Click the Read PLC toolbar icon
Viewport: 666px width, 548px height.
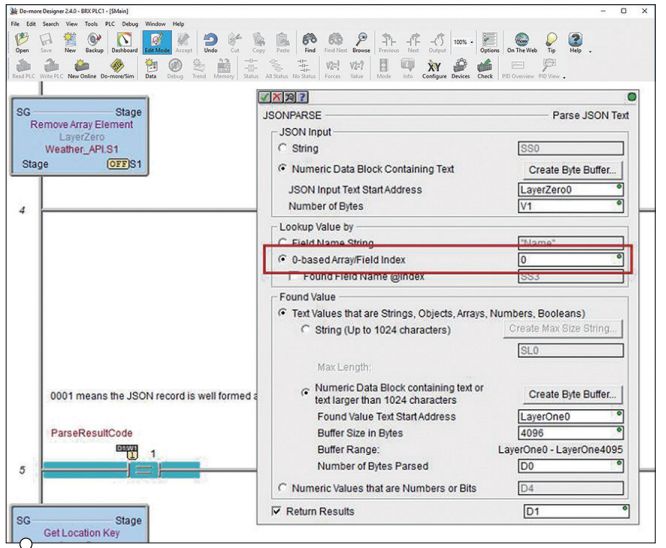[23, 69]
